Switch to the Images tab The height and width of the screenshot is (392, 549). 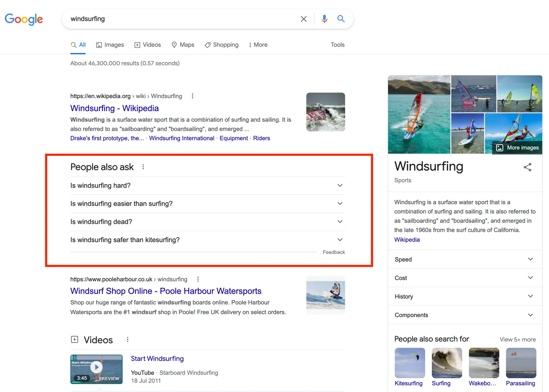110,45
